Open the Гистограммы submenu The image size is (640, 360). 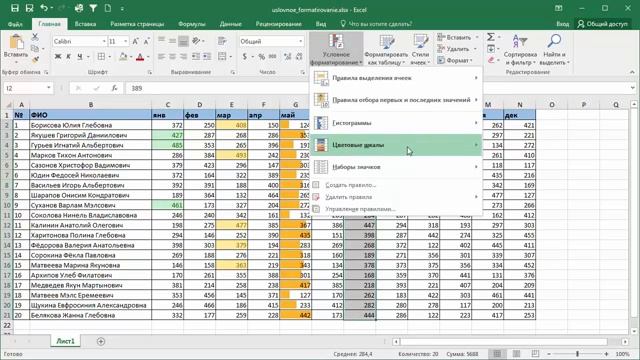(x=396, y=123)
